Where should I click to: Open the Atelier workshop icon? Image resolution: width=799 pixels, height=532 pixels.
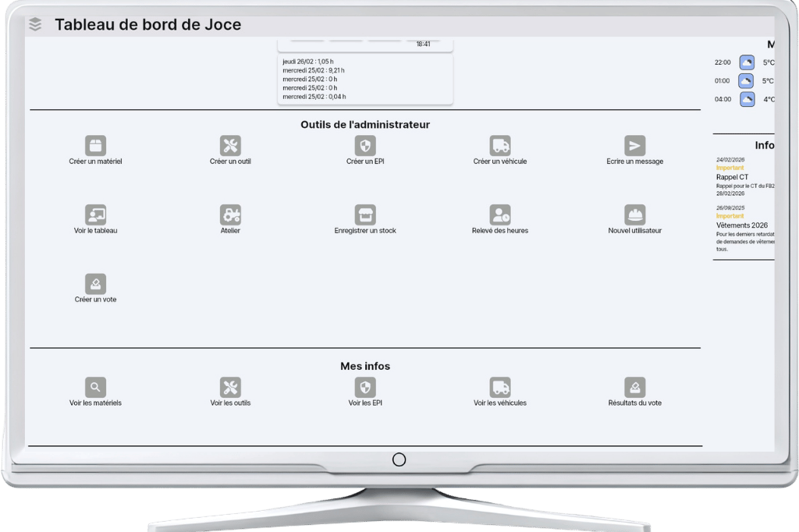tap(229, 214)
